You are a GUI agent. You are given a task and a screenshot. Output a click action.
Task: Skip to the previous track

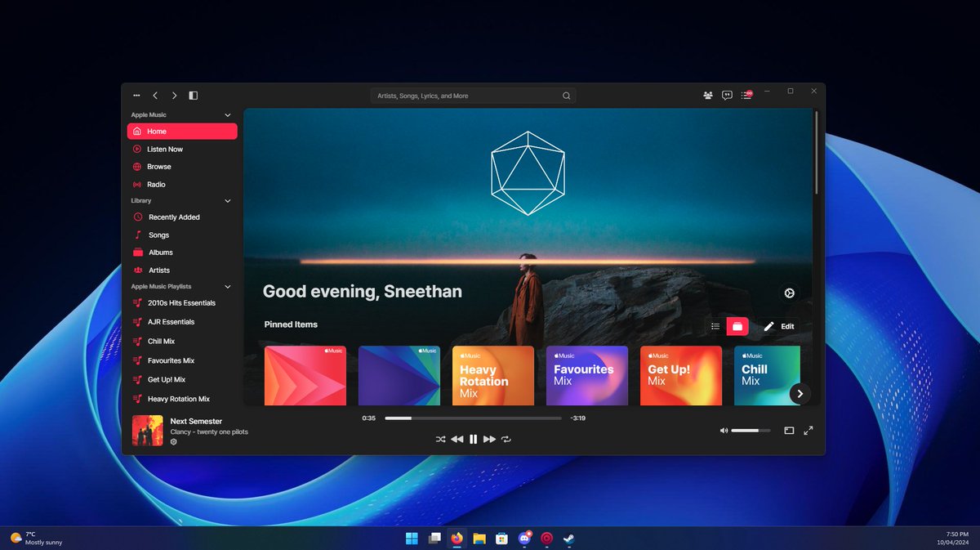[457, 439]
